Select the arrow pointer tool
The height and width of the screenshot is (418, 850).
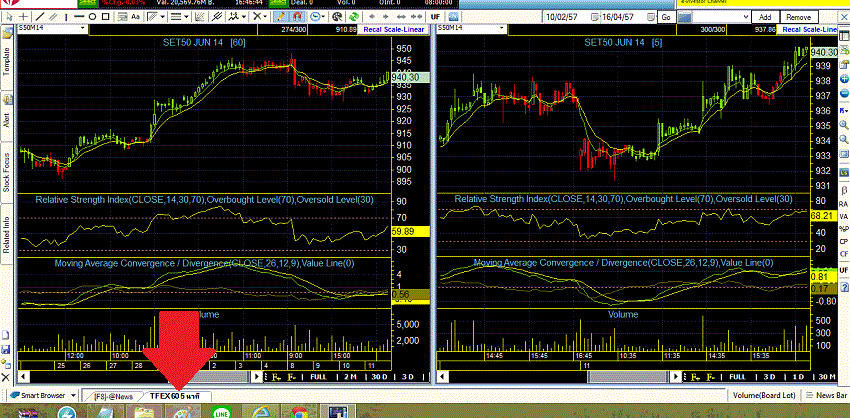coord(10,17)
